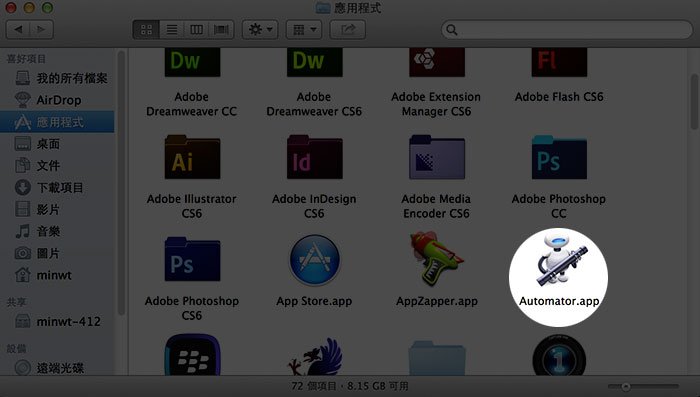Select the Adobe Dreamweaver CS6 folder

pyautogui.click(x=315, y=63)
